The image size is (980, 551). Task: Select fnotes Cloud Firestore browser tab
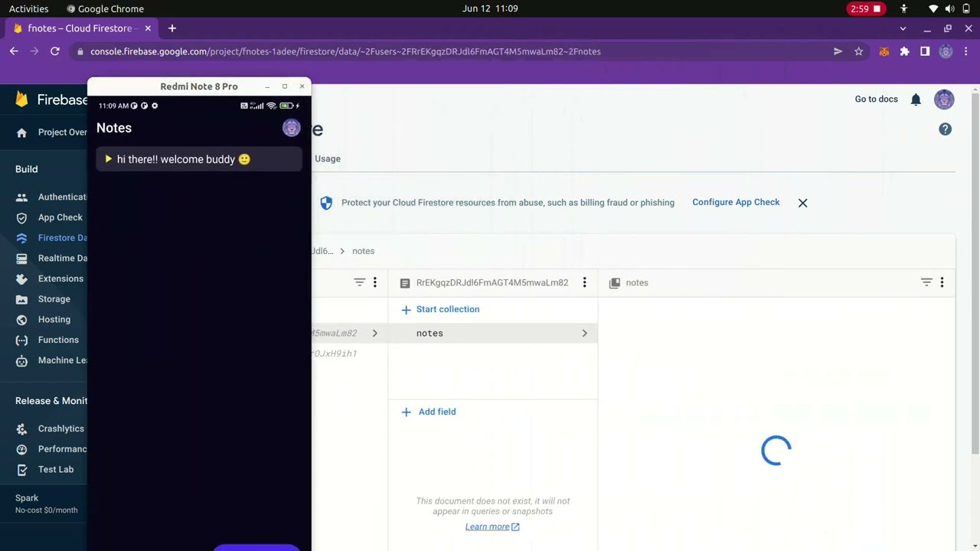point(81,28)
